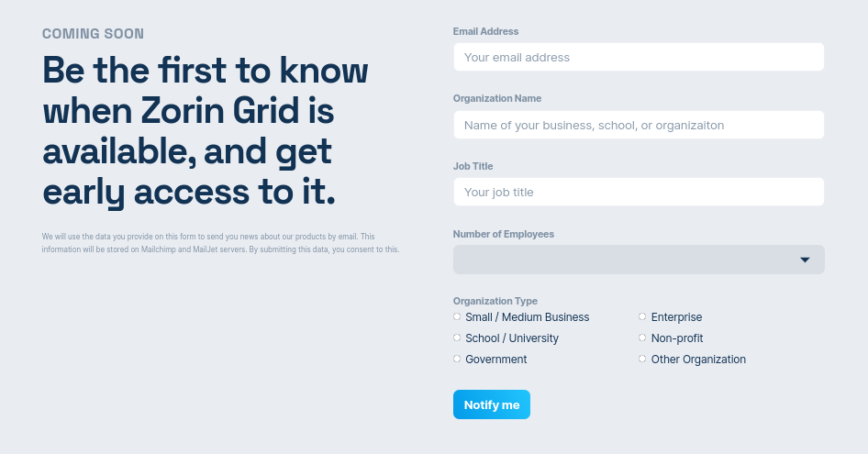
Task: Click the dropdown arrow for employee count
Action: pos(805,260)
